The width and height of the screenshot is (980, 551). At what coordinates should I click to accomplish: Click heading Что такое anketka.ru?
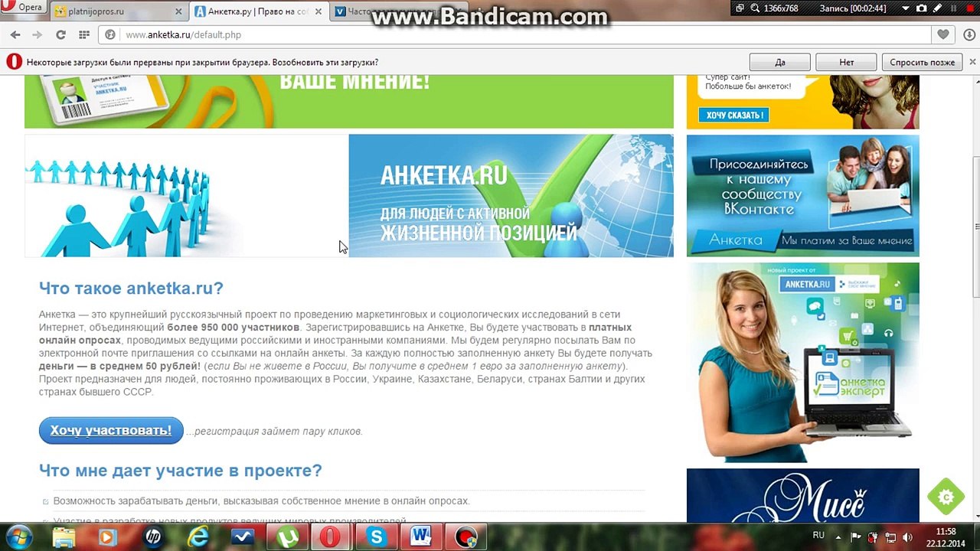(131, 289)
